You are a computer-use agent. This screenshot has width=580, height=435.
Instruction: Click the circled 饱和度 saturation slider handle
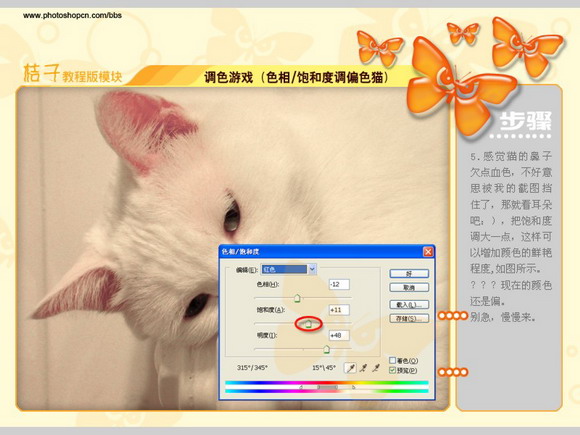[308, 324]
